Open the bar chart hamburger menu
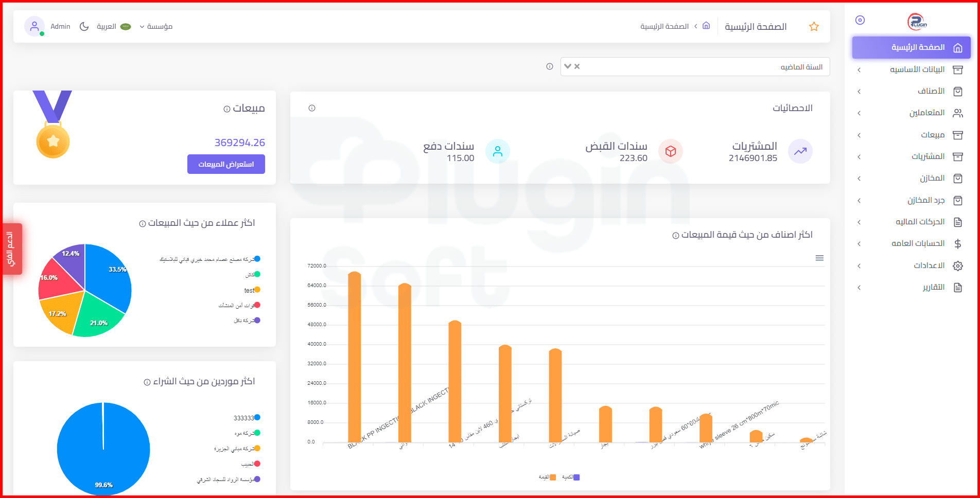 coord(819,258)
